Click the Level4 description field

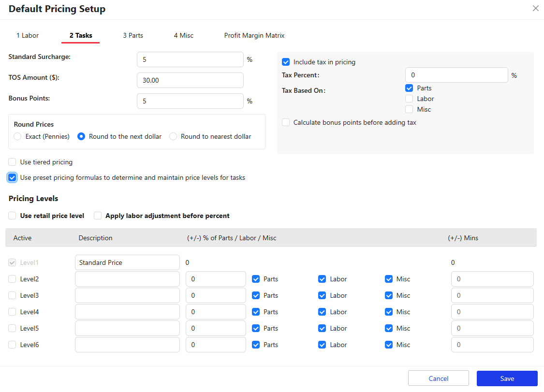[x=127, y=312]
